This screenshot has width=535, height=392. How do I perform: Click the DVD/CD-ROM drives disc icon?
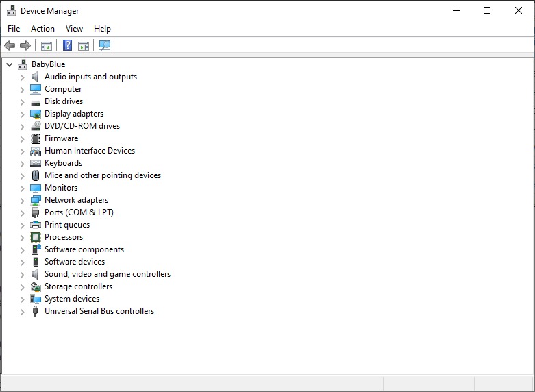point(36,126)
